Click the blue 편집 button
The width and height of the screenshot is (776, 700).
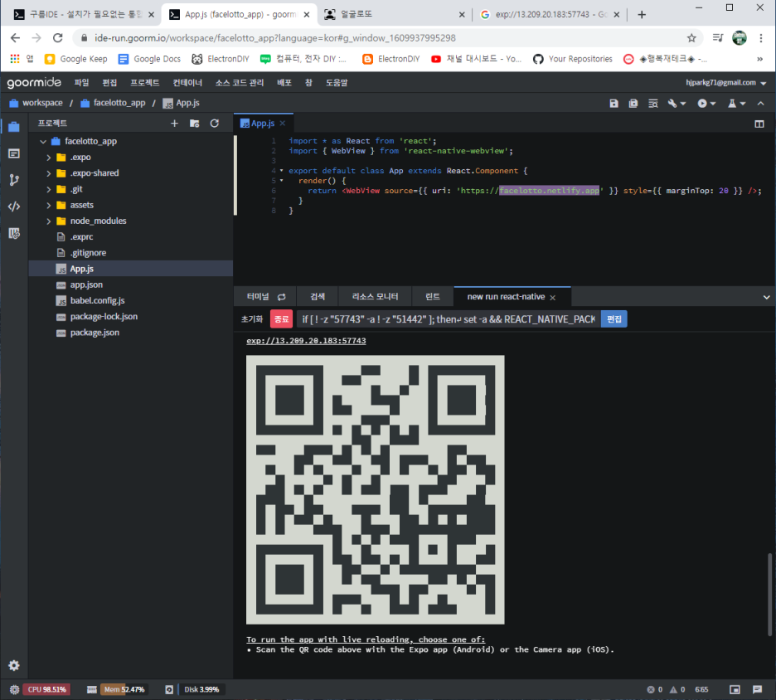614,318
